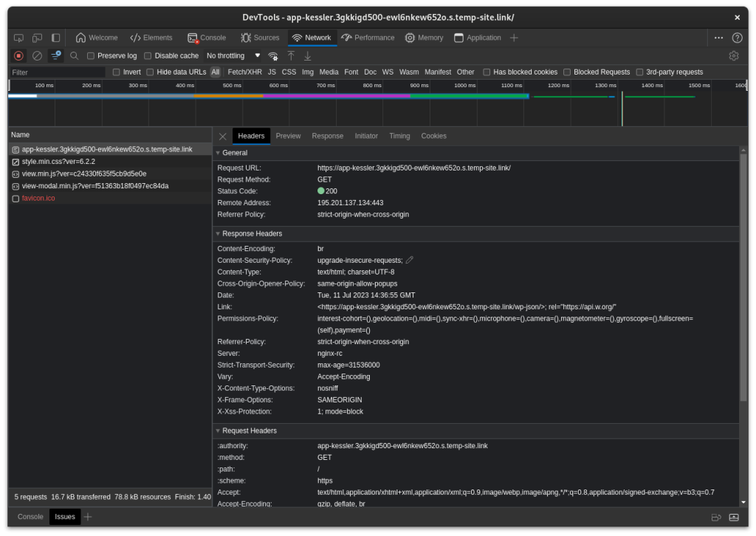Tick the Hide data URLs checkbox

point(150,72)
